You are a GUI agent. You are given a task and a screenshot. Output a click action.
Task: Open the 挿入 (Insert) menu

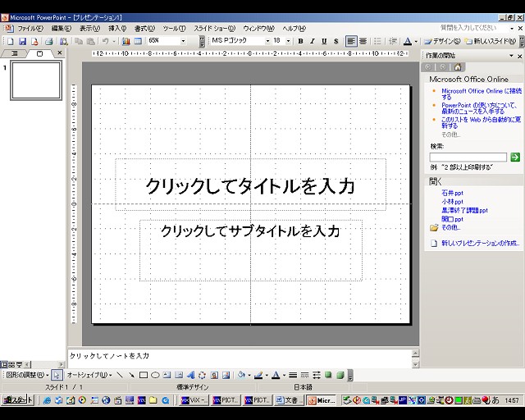[x=117, y=29]
